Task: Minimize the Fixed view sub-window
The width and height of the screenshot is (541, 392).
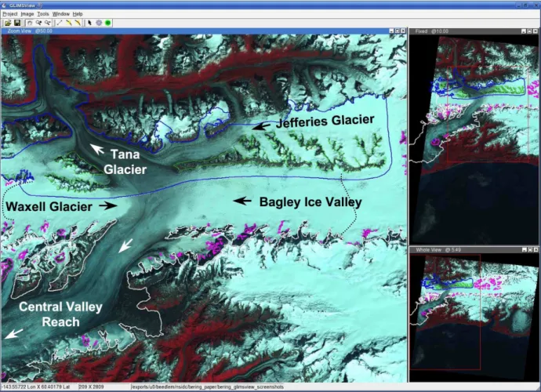Action: [x=524, y=31]
